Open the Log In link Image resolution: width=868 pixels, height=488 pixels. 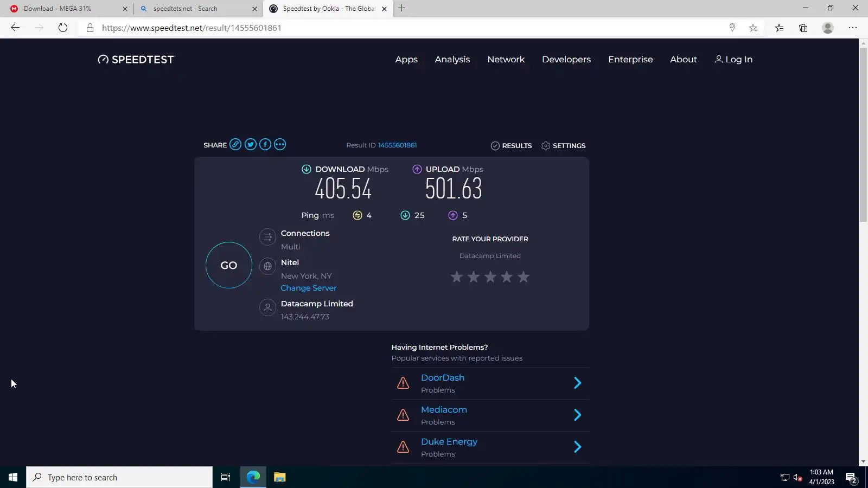(733, 60)
